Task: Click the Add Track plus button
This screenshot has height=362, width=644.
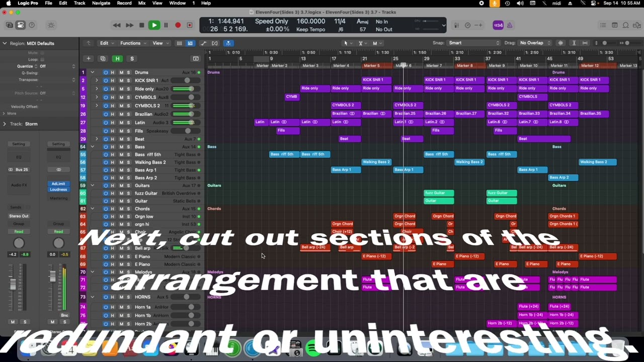Action: pos(89,59)
